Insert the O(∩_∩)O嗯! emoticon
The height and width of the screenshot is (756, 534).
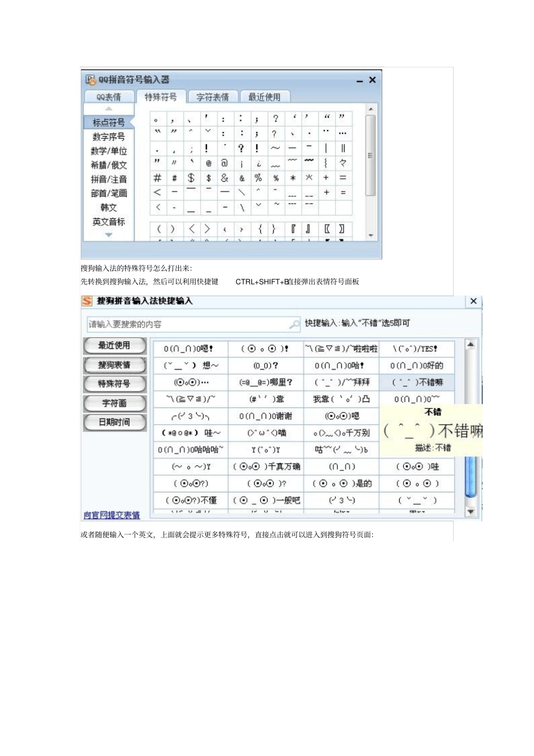click(191, 348)
